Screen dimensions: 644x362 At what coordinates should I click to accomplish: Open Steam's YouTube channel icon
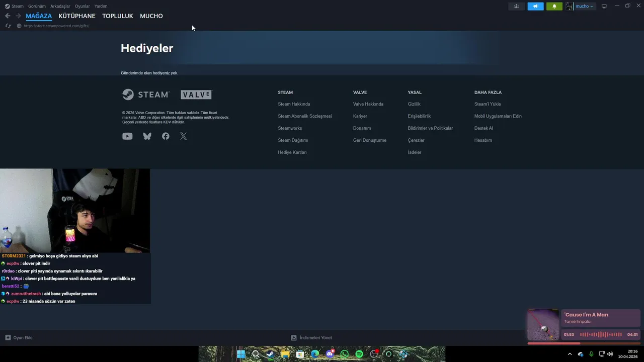[127, 136]
